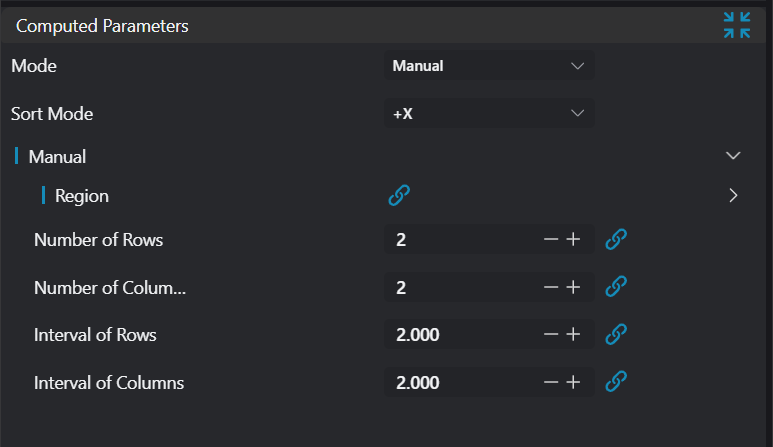Image resolution: width=773 pixels, height=447 pixels.
Task: Collapse the Manual section chevron
Action: click(733, 156)
